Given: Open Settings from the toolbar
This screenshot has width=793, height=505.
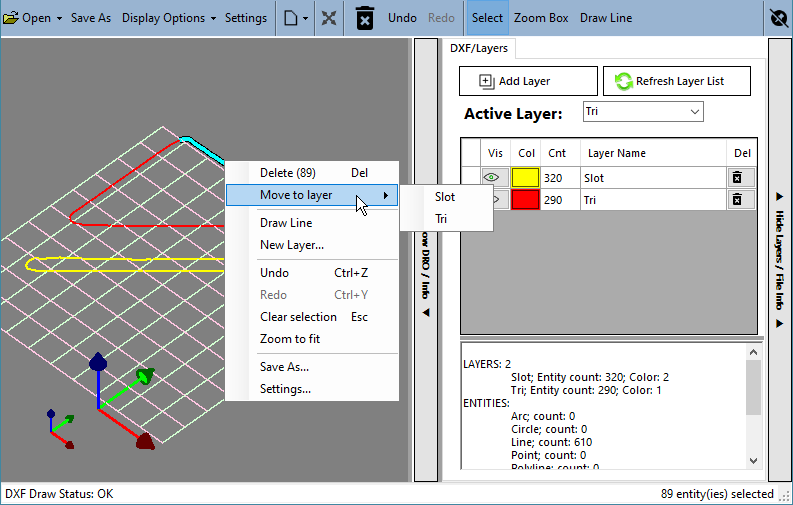Looking at the screenshot, I should 245,18.
